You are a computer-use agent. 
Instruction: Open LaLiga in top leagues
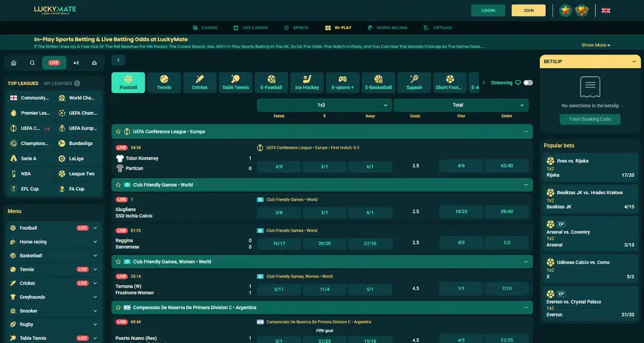click(x=71, y=158)
